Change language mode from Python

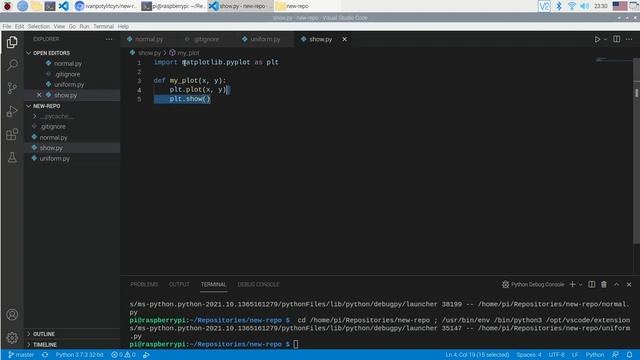pos(595,355)
